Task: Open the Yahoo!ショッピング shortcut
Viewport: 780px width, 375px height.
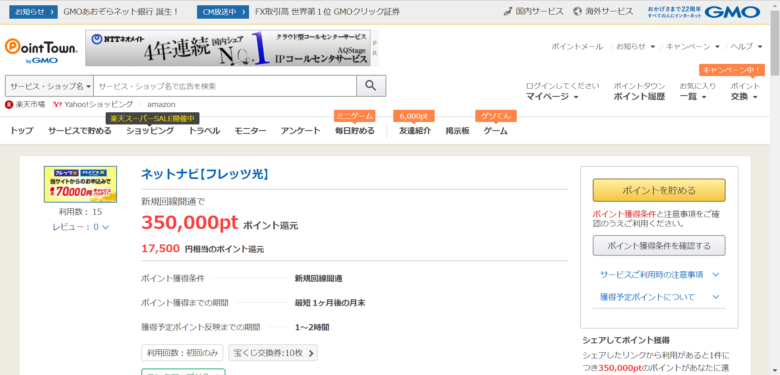Action: [93, 104]
